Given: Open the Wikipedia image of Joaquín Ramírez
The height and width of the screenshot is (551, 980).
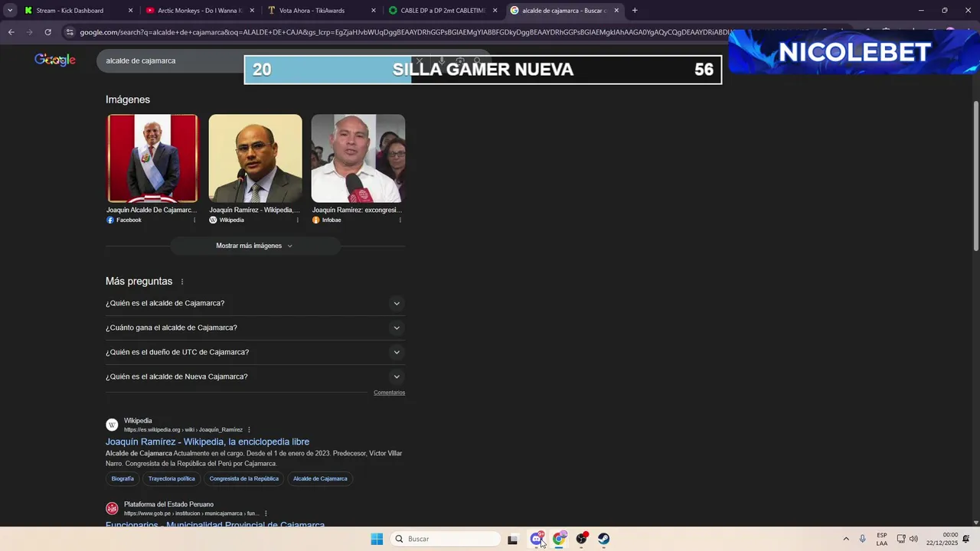Looking at the screenshot, I should (255, 158).
